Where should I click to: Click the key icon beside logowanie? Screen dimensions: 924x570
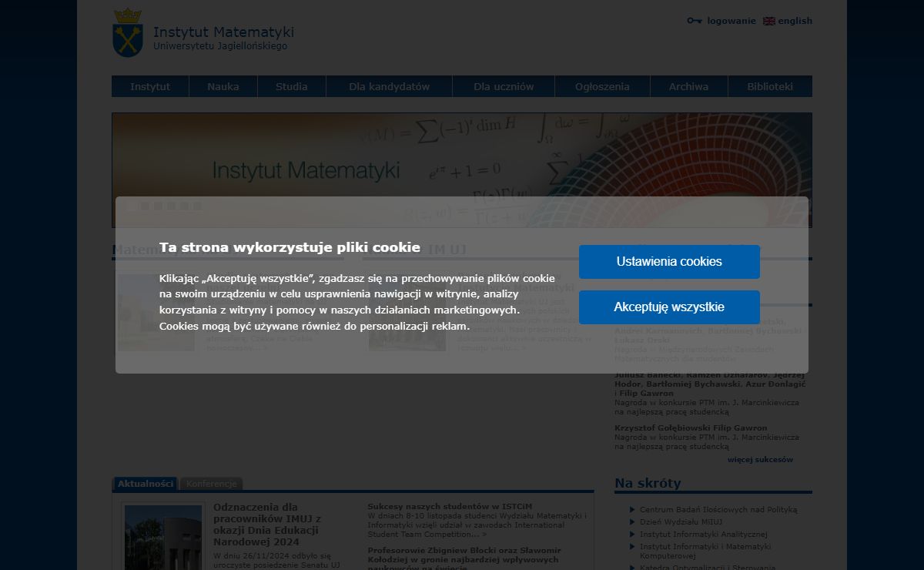[x=695, y=21]
